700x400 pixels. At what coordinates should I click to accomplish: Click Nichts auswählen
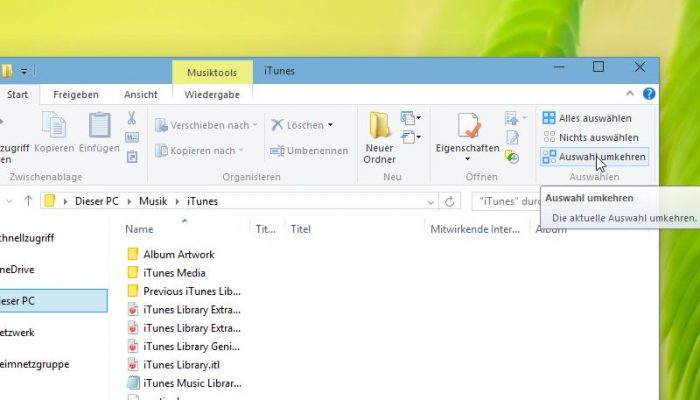click(592, 138)
